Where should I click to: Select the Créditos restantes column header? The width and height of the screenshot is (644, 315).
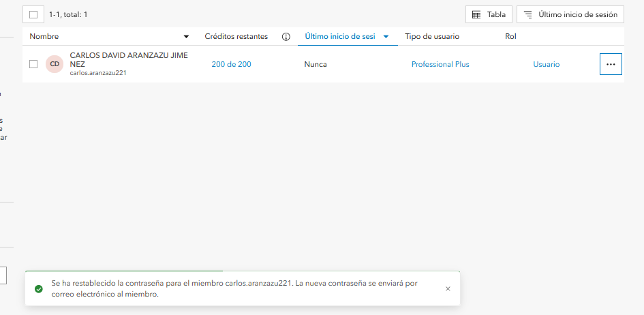coord(236,37)
